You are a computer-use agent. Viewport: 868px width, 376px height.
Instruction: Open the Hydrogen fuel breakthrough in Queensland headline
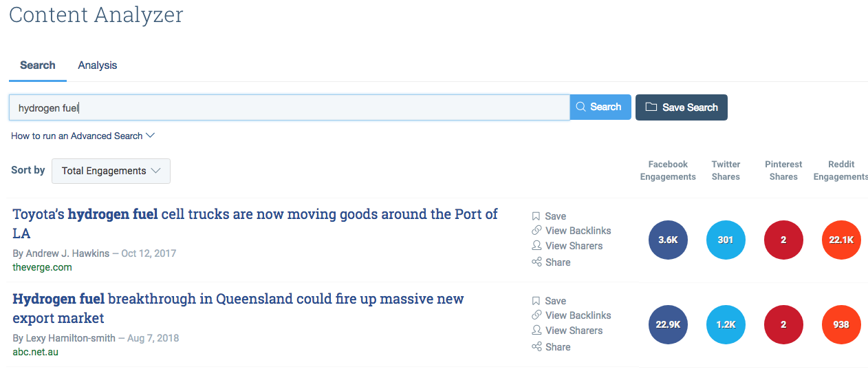[x=238, y=309]
